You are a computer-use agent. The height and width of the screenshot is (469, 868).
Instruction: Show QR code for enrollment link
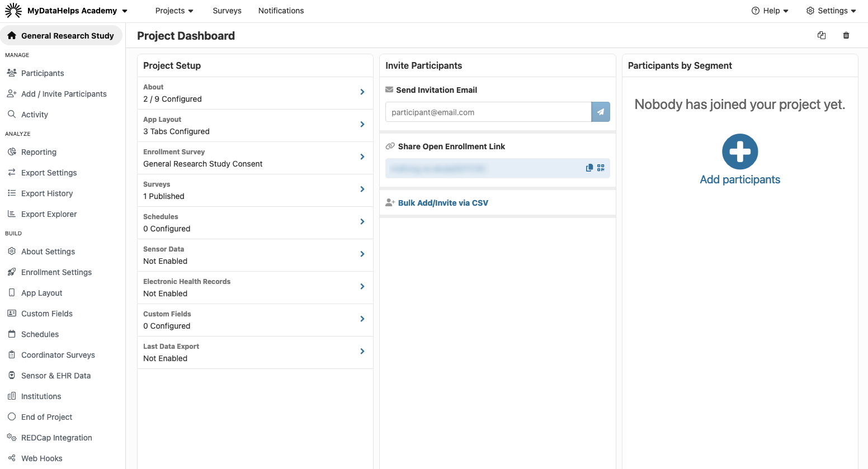[601, 168]
